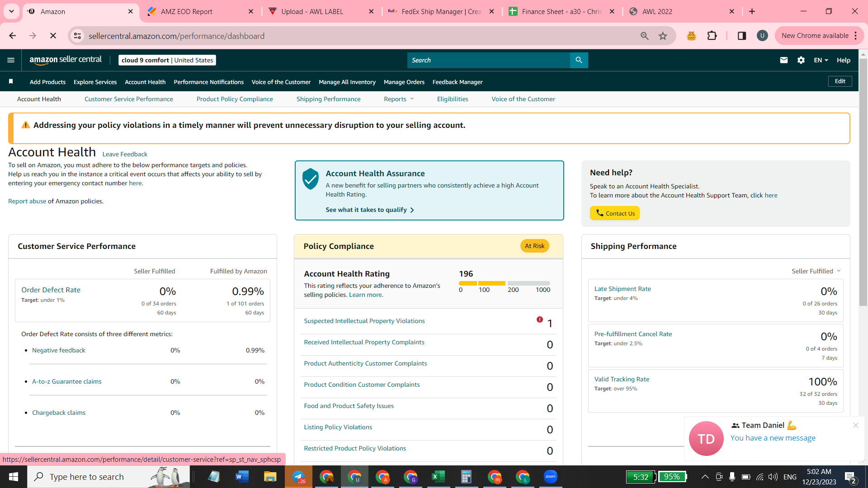
Task: Open the Order Defect Rate link
Action: [51, 290]
